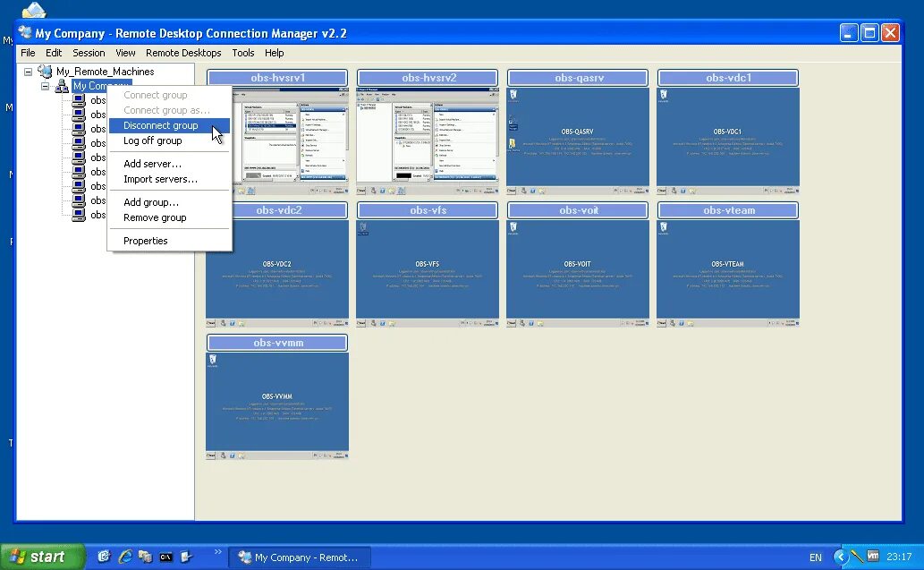Choose Remove group in context menu
Screen dimensions: 924x570
pos(169,217)
